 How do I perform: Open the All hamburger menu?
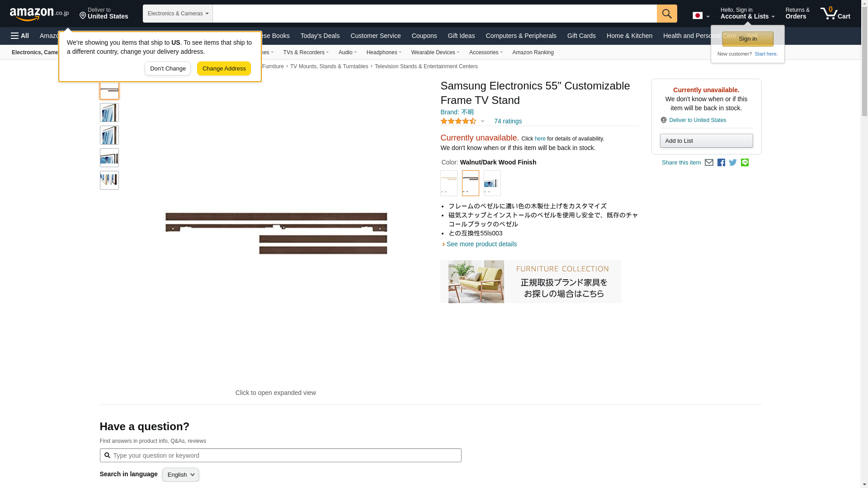[x=20, y=36]
